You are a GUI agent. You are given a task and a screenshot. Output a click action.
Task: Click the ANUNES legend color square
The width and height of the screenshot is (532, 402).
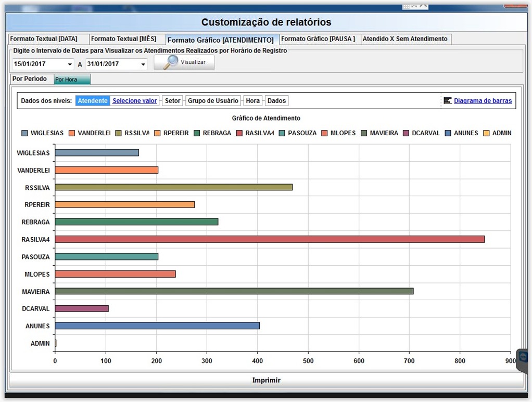[448, 133]
